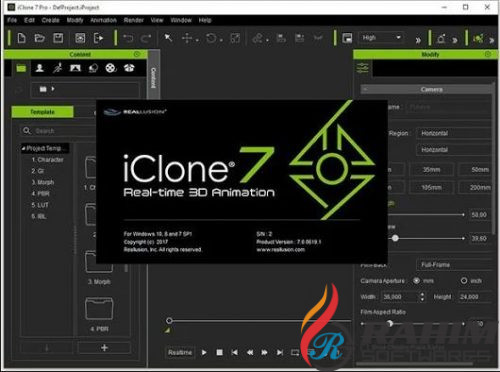The width and height of the screenshot is (500, 372).
Task: Click the green scene icon in the toolbar
Action: point(478,39)
